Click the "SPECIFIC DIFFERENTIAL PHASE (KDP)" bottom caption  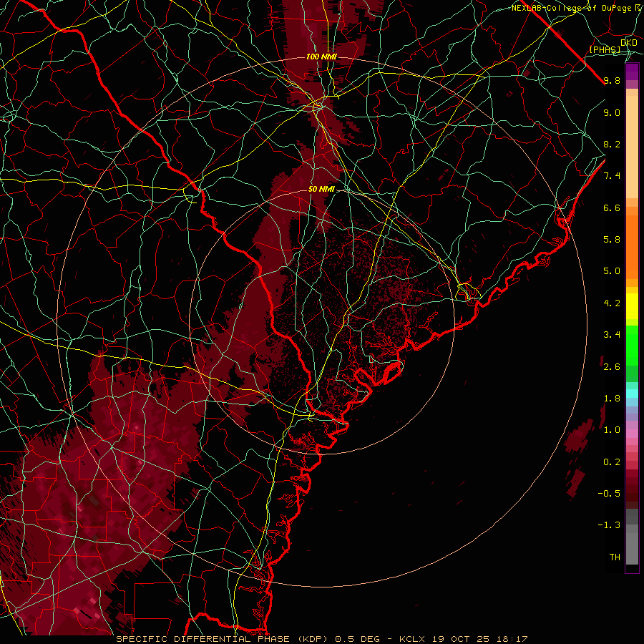click(x=224, y=639)
